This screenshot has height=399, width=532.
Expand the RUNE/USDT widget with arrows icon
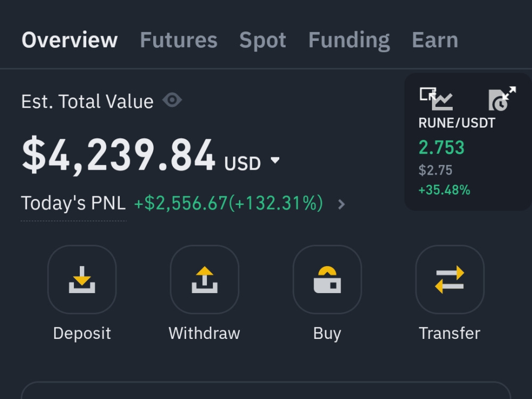(x=502, y=98)
